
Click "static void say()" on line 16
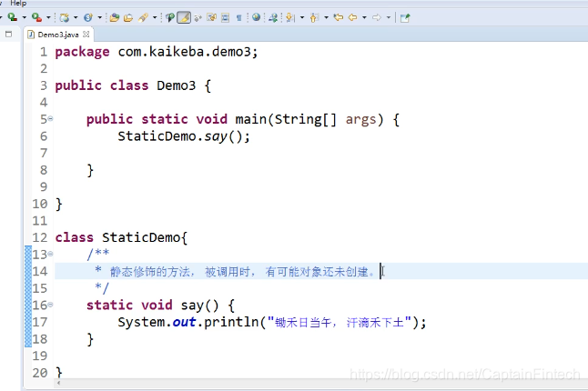click(x=152, y=306)
